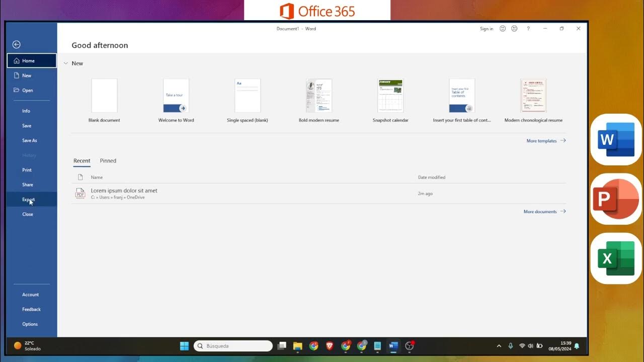Show hidden system tray icons
The image size is (644, 362).
point(499,346)
